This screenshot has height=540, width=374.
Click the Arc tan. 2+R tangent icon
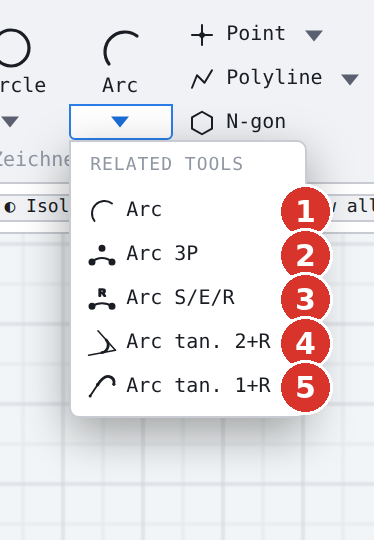pos(102,343)
